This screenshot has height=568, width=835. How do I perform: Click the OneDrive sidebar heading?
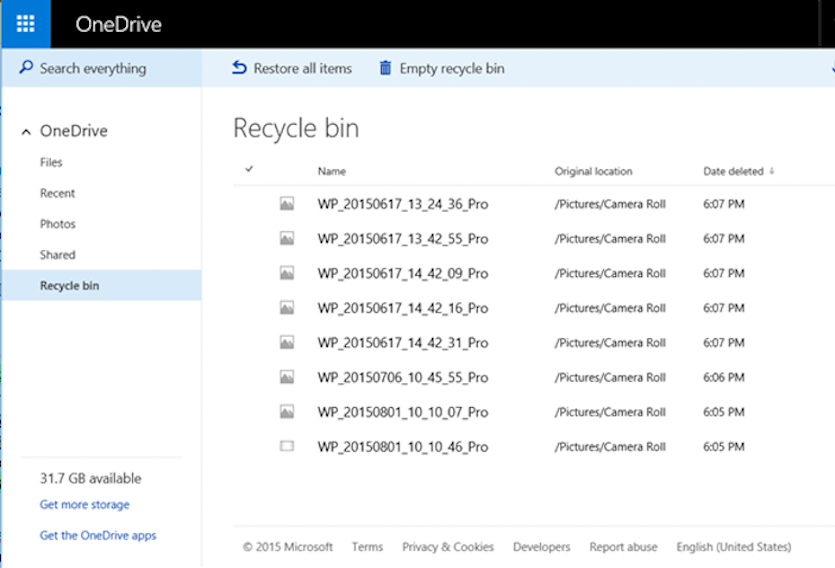(x=73, y=131)
